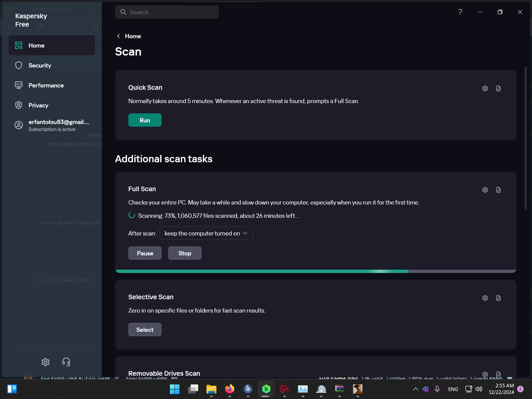
Task: Open Security section in sidebar
Action: 52,66
